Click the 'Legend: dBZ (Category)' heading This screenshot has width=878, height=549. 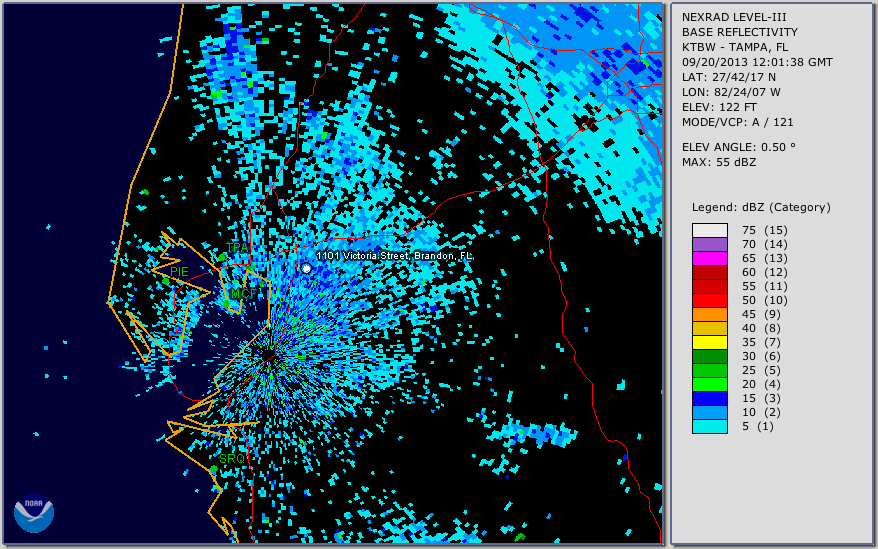(761, 207)
